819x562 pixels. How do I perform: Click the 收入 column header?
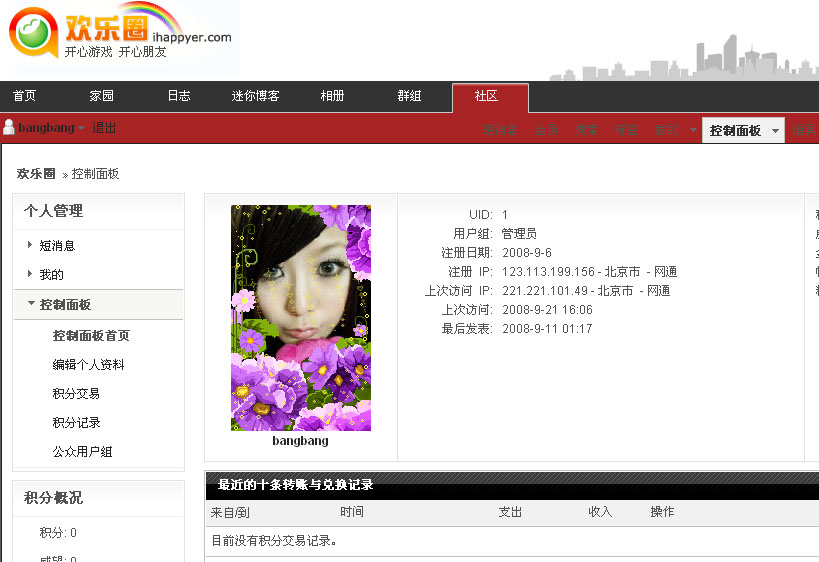(600, 512)
